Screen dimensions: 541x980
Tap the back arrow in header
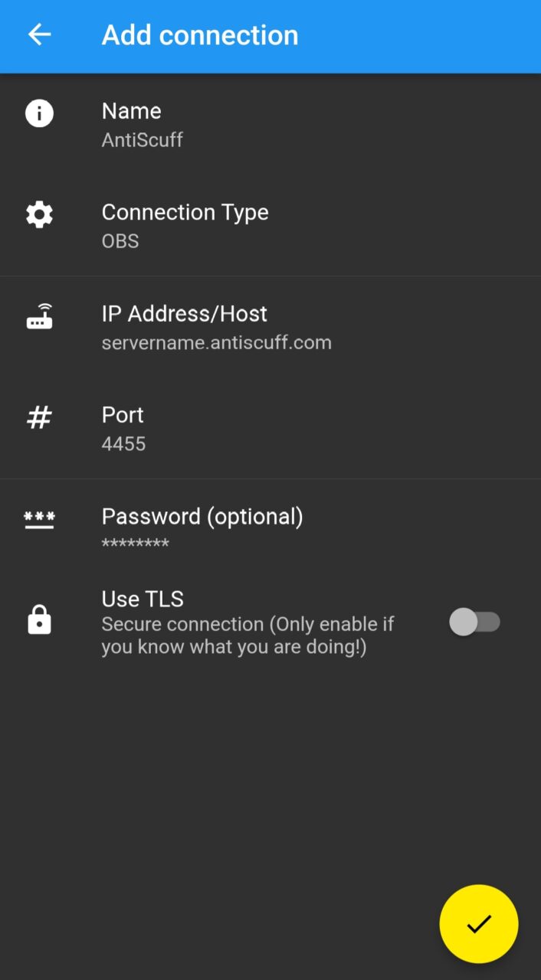39,34
